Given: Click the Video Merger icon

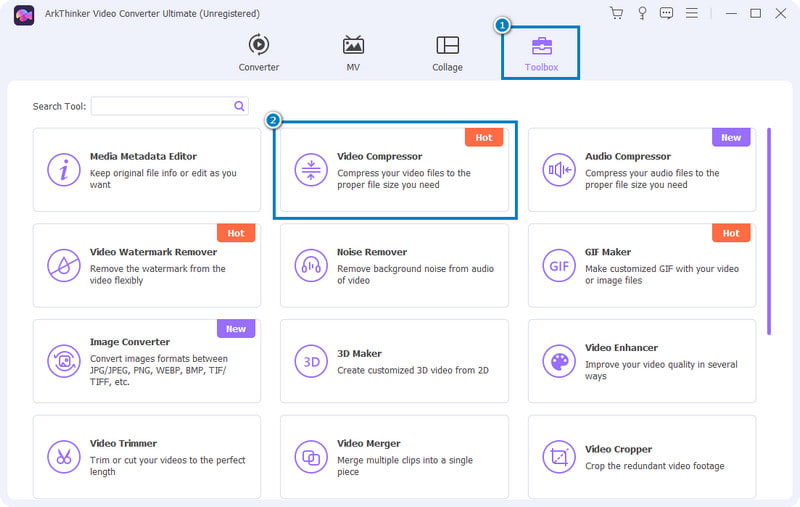Looking at the screenshot, I should click(311, 457).
